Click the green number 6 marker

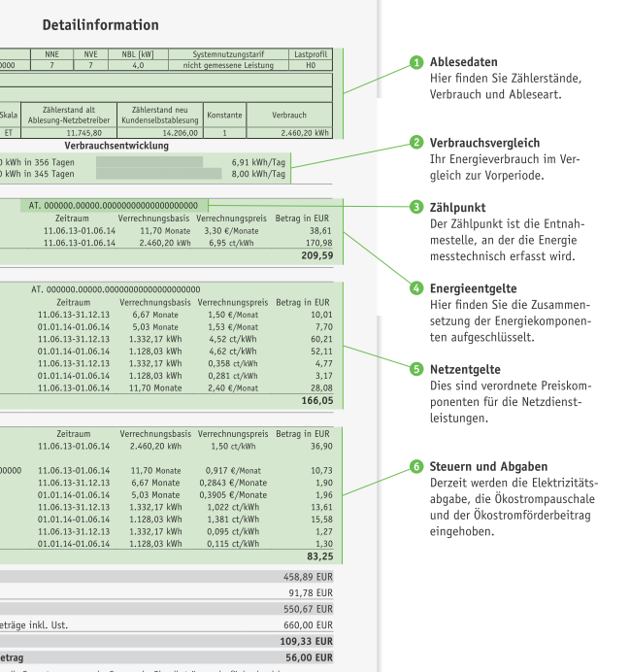[x=415, y=467]
